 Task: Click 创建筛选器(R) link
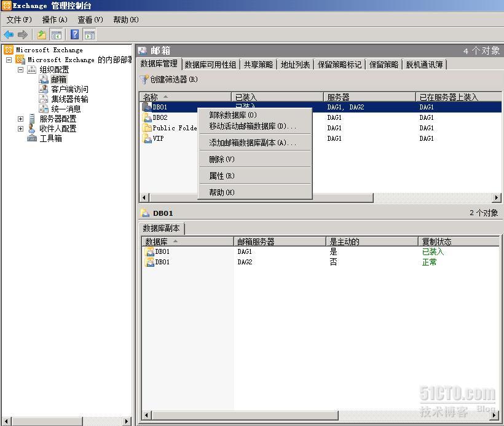click(x=174, y=79)
